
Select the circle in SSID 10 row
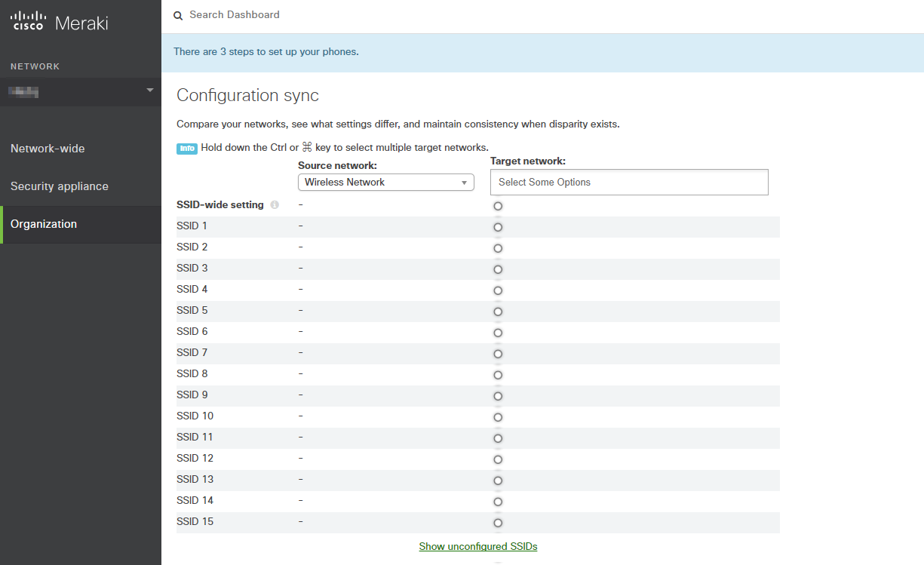coord(498,417)
